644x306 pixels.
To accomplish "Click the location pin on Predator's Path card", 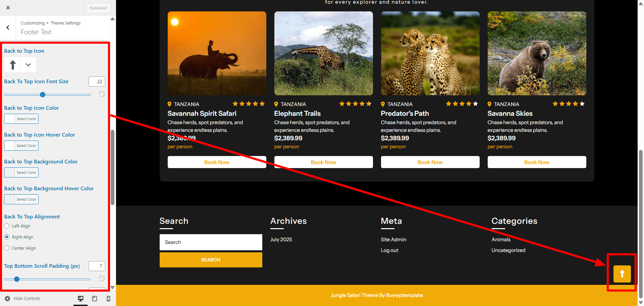I will coord(383,104).
